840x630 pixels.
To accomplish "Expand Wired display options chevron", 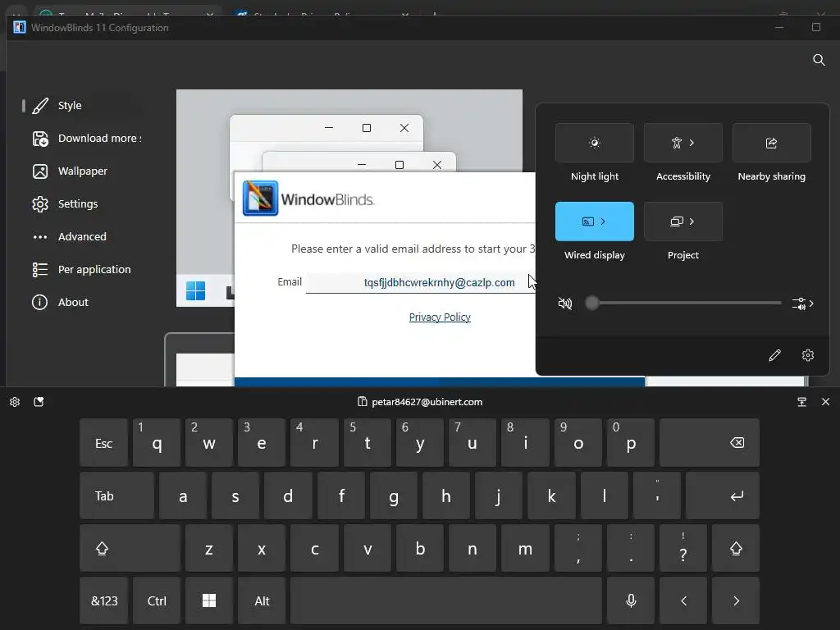I will click(603, 221).
